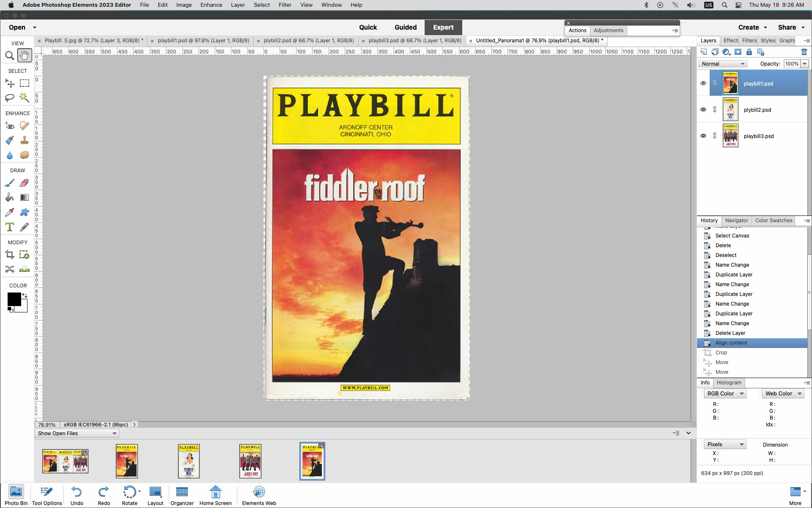Screen dimensions: 812x508
Task: Select the Rectangular Marquee tool
Action: (x=25, y=83)
